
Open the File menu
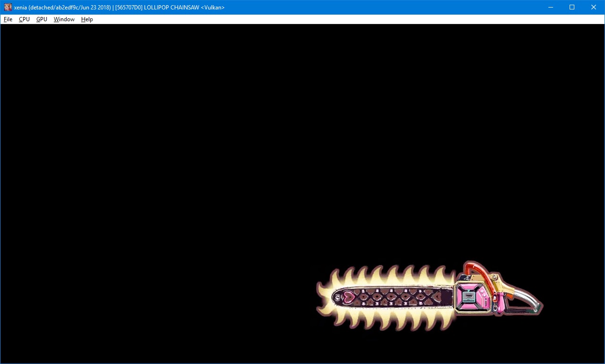[8, 19]
